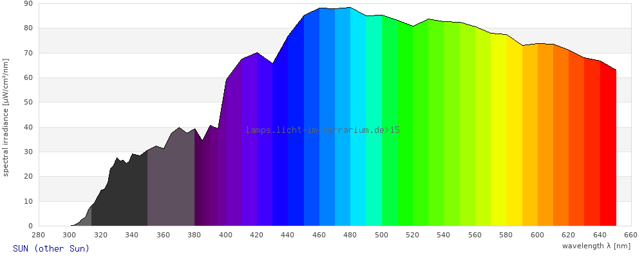
Task: Click the y-axis tick label 90
Action: tap(28, 4)
